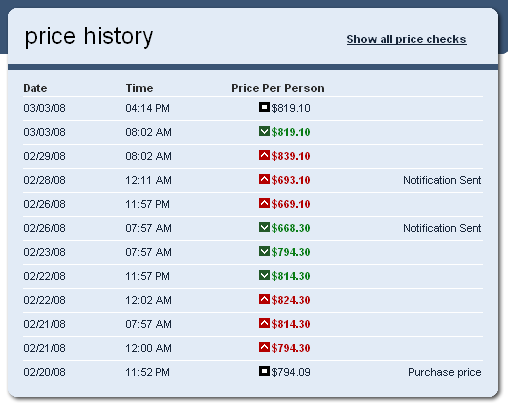Select the Purchase price label
This screenshot has width=508, height=407.
tap(445, 372)
